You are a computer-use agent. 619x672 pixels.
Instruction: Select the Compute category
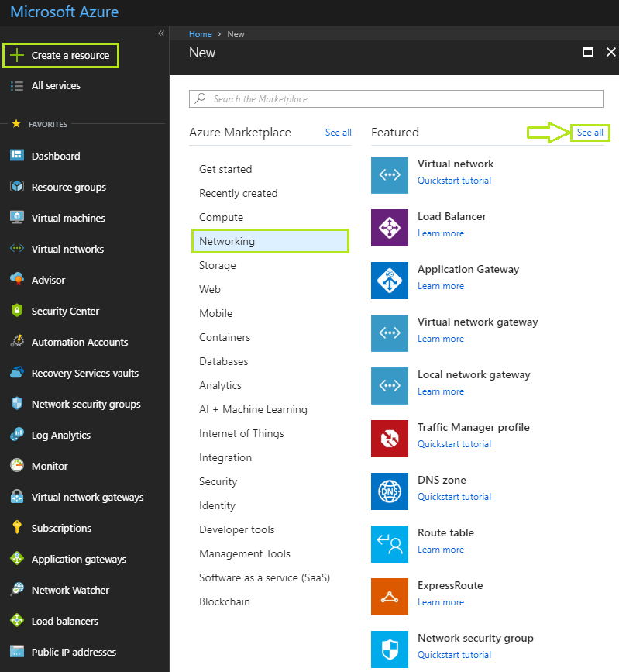221,217
